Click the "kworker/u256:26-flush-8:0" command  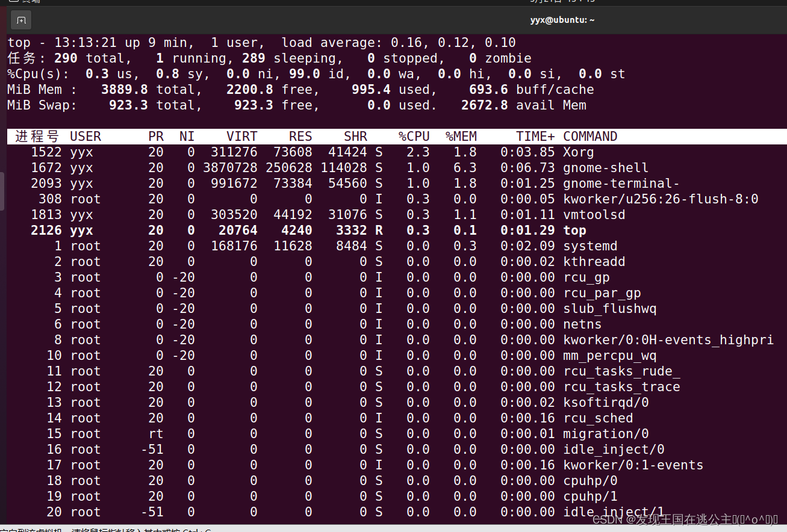click(x=661, y=199)
